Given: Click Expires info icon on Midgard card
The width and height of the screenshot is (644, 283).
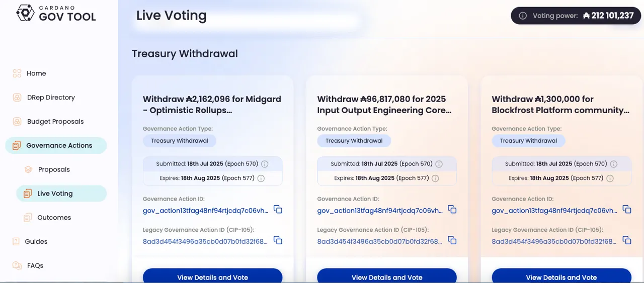Looking at the screenshot, I should (x=261, y=178).
